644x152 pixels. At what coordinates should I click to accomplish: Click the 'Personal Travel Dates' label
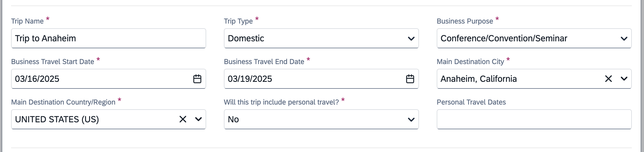[471, 102]
